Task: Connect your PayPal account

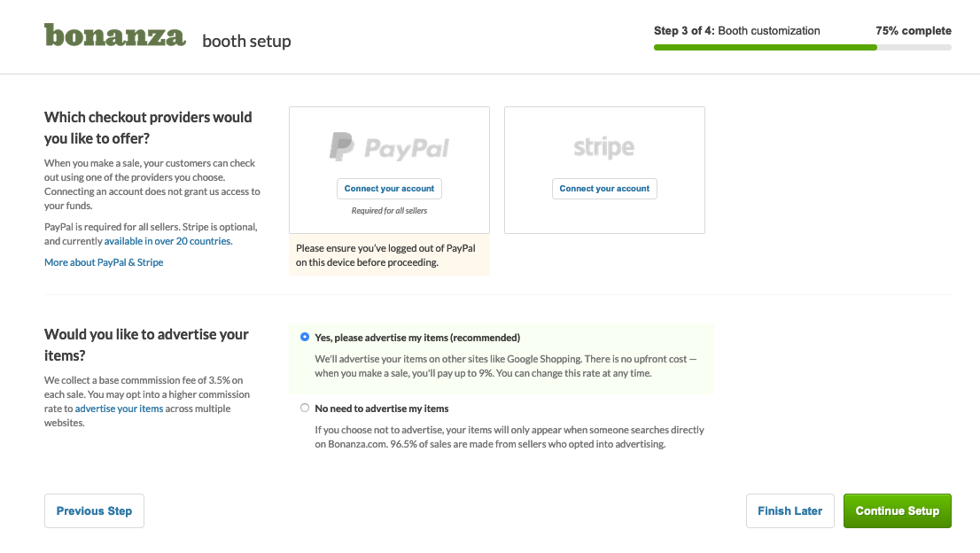Action: click(389, 189)
